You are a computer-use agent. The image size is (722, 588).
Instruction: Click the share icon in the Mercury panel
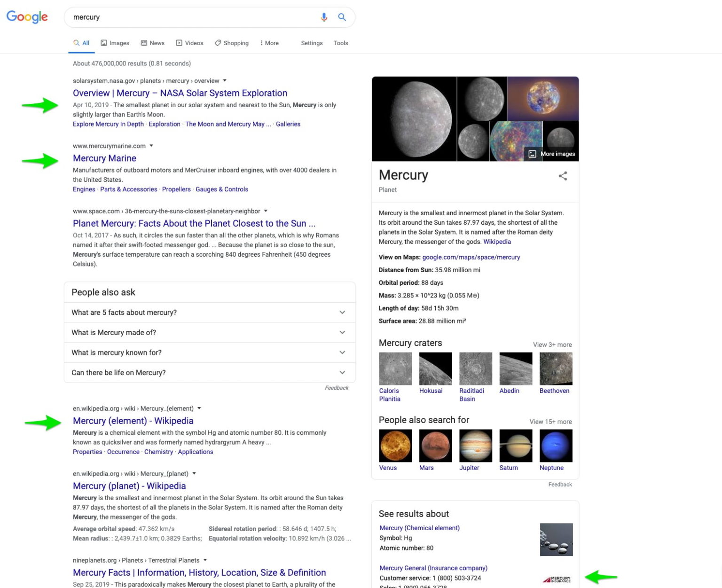(x=563, y=176)
